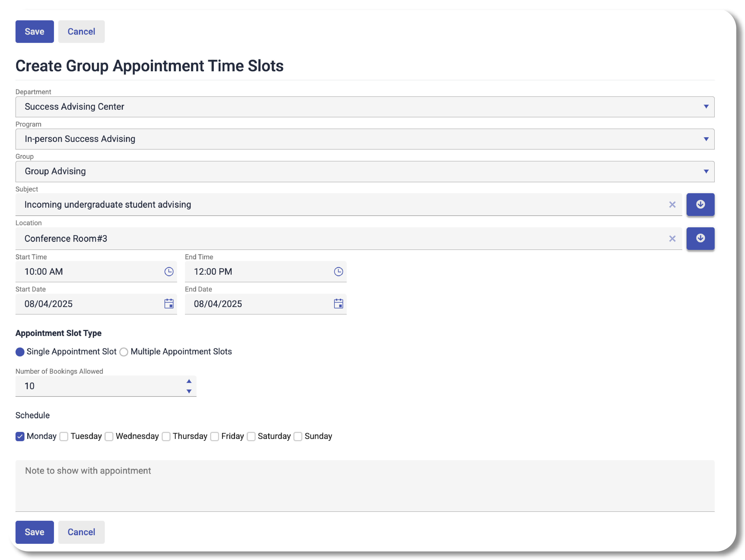Click the top Save button
745x560 pixels.
tap(34, 32)
